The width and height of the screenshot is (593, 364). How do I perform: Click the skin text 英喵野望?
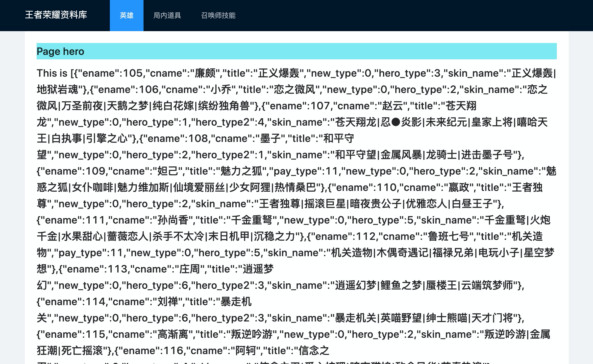tap(401, 318)
